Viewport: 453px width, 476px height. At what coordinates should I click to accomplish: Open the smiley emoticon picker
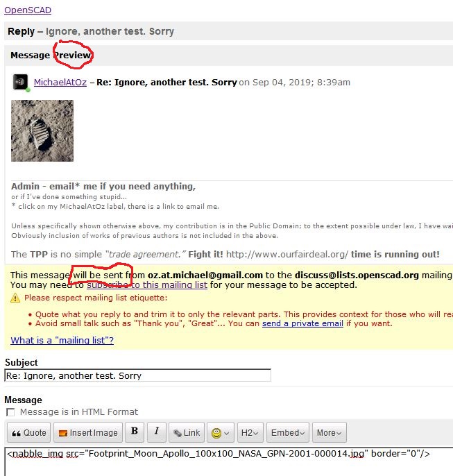(x=221, y=432)
